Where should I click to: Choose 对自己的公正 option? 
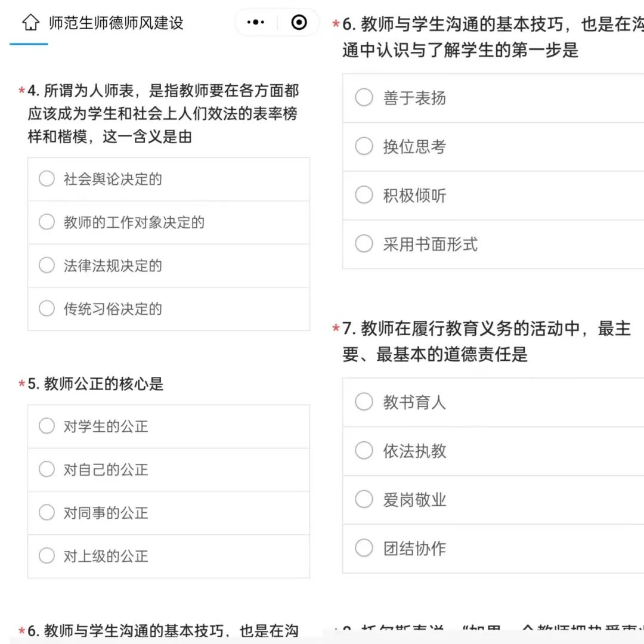(47, 469)
